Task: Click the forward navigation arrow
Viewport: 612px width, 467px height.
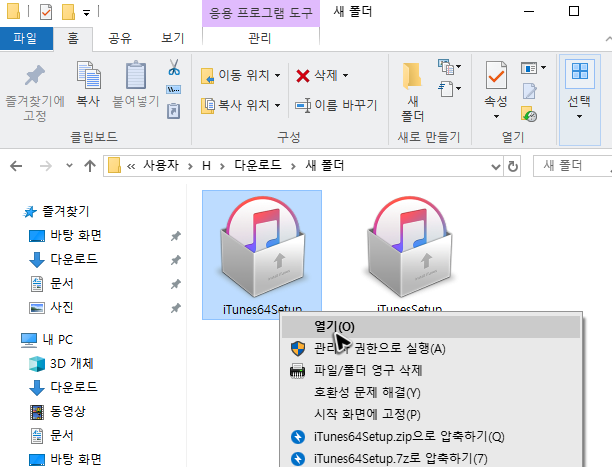Action: [46, 166]
